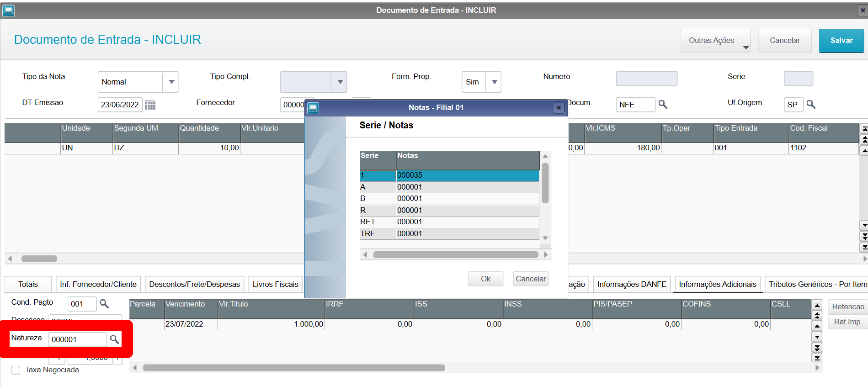Open the Informações Adicionais tab
868x386 pixels.
coord(718,284)
